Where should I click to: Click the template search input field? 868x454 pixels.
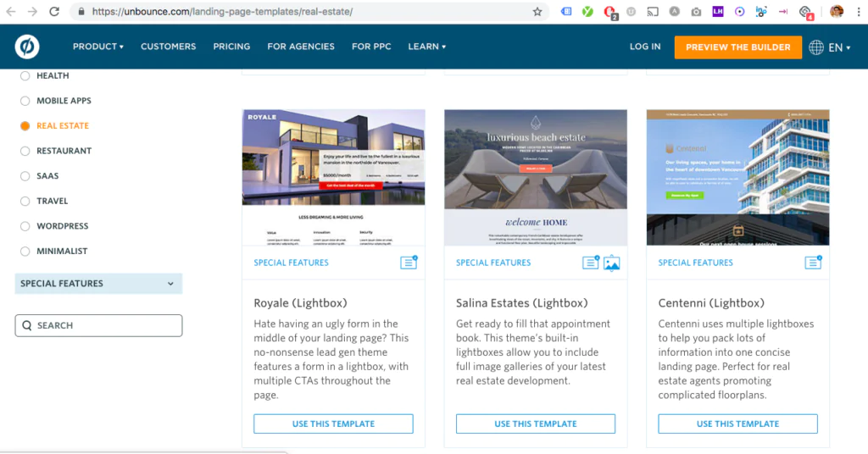(x=98, y=325)
